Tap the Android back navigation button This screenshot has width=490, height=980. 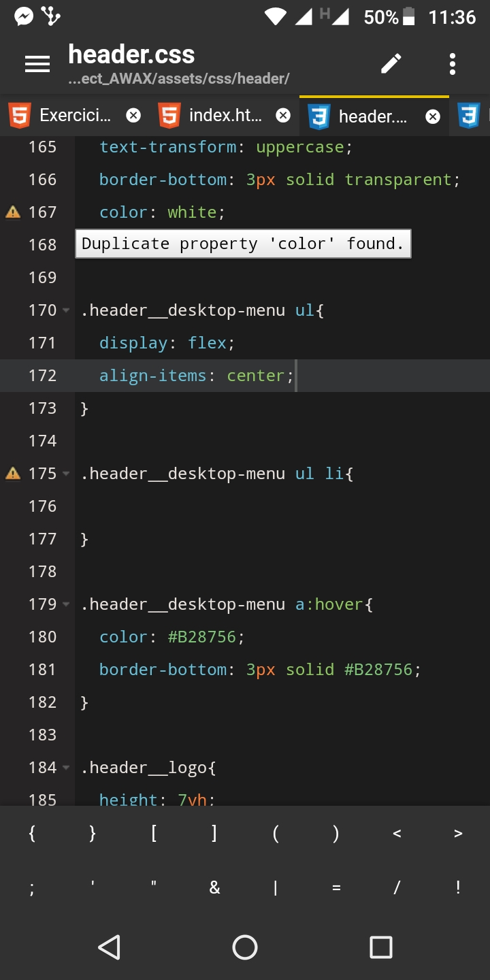pos(109,947)
